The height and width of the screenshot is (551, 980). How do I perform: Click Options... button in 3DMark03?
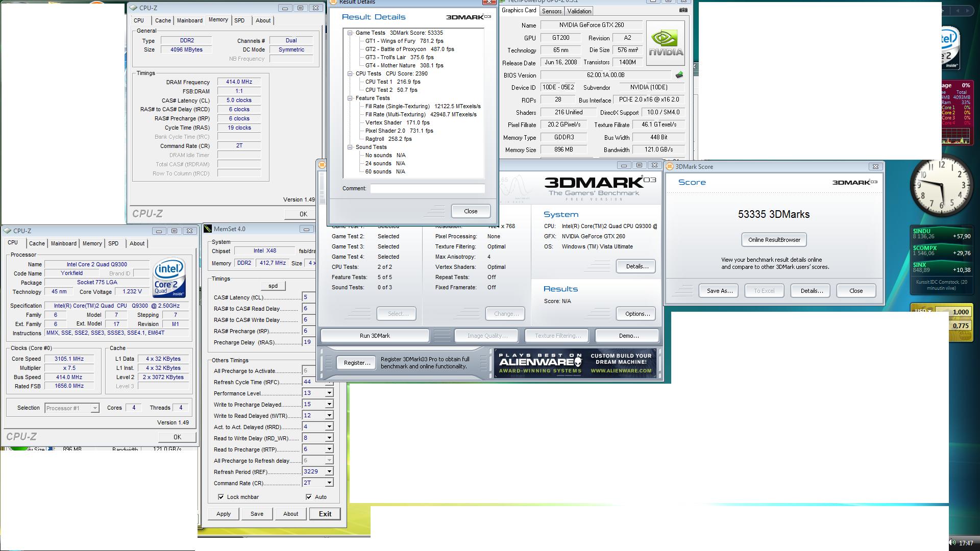click(x=637, y=314)
